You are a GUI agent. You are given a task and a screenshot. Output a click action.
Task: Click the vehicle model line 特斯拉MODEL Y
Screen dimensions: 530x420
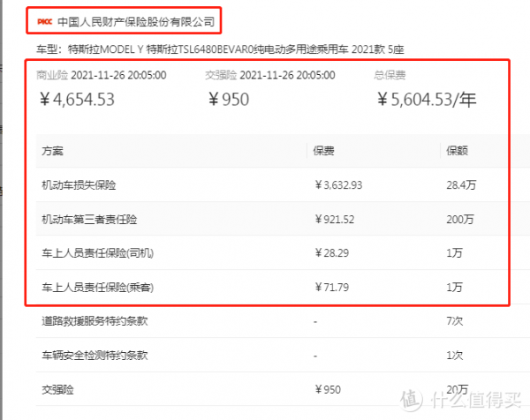(x=220, y=49)
